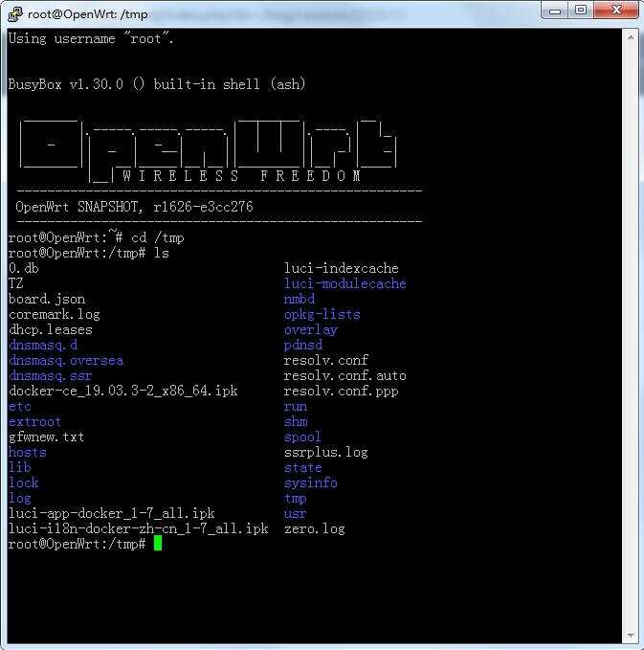644x650 pixels.
Task: Click the dnsmasq.d directory name
Action: point(43,345)
